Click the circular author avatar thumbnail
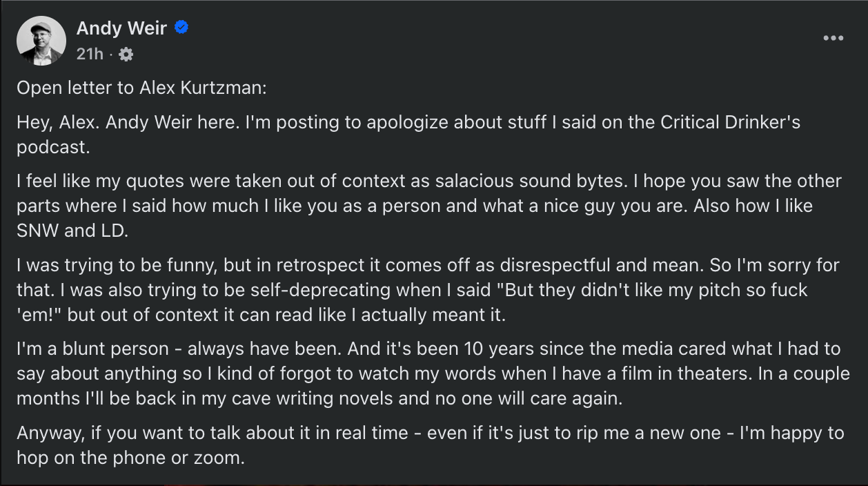 pyautogui.click(x=41, y=40)
